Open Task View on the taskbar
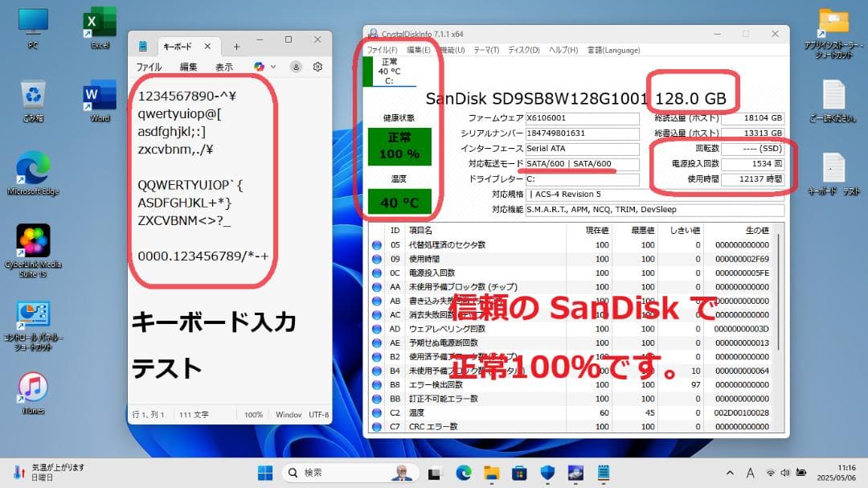Viewport: 868px width, 488px height. [x=435, y=473]
